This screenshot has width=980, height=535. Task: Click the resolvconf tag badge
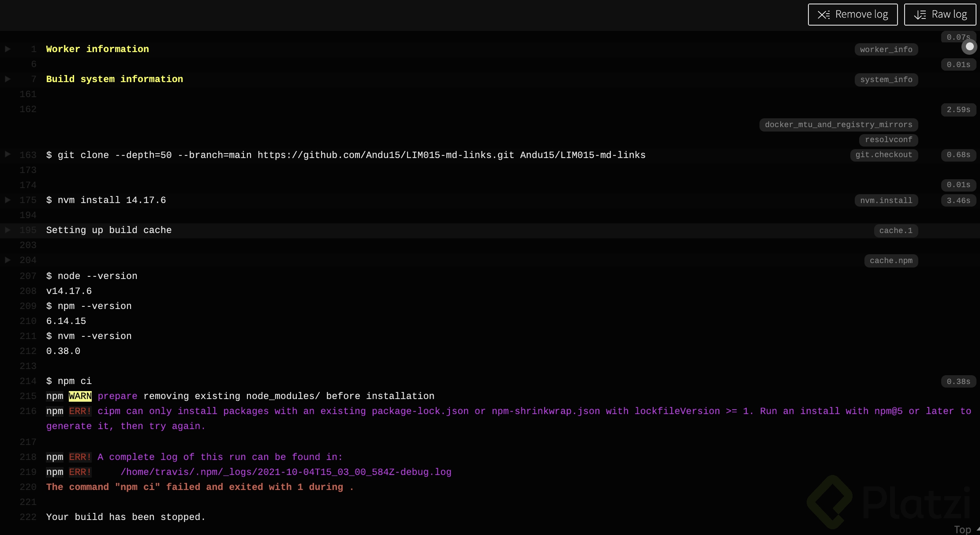(x=888, y=139)
